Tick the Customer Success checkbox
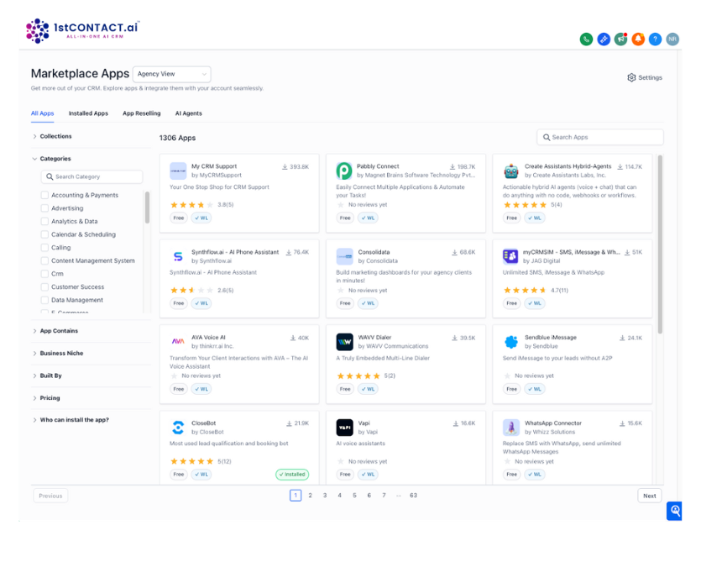The image size is (701, 588). click(44, 287)
